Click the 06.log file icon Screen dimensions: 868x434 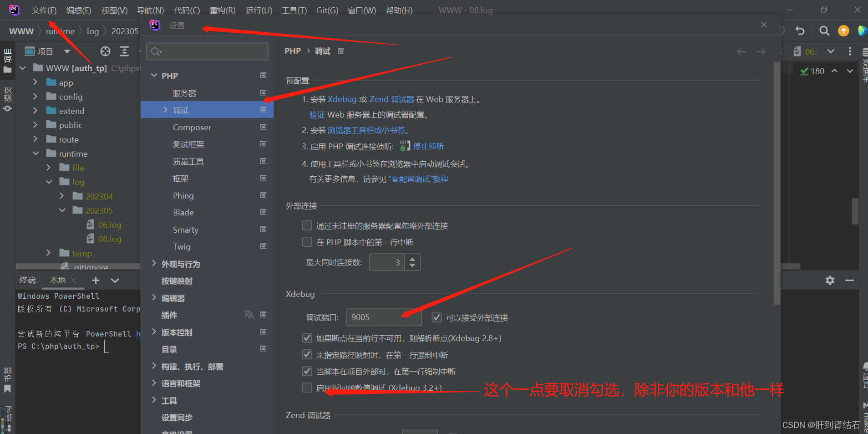tap(91, 225)
